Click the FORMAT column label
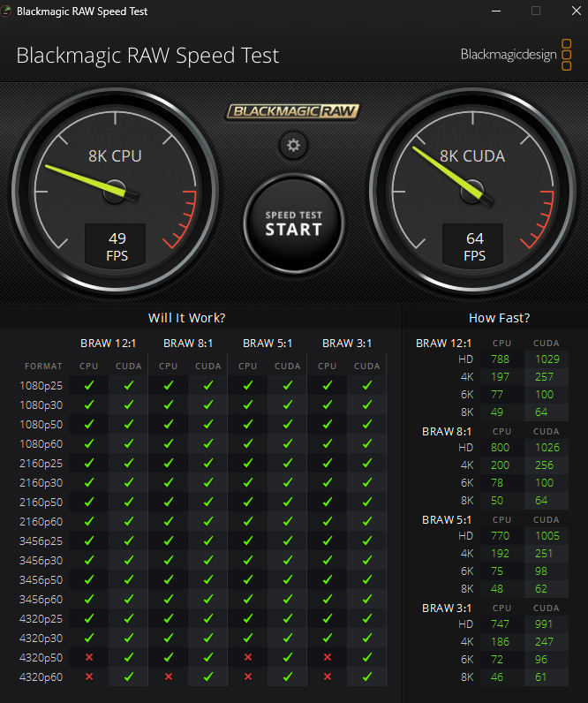This screenshot has height=703, width=588. pyautogui.click(x=43, y=366)
